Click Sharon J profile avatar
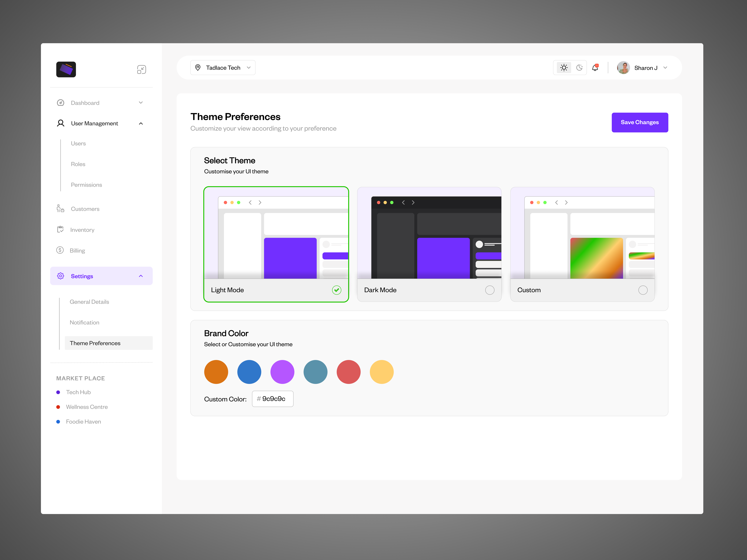This screenshot has width=747, height=560. pyautogui.click(x=623, y=67)
